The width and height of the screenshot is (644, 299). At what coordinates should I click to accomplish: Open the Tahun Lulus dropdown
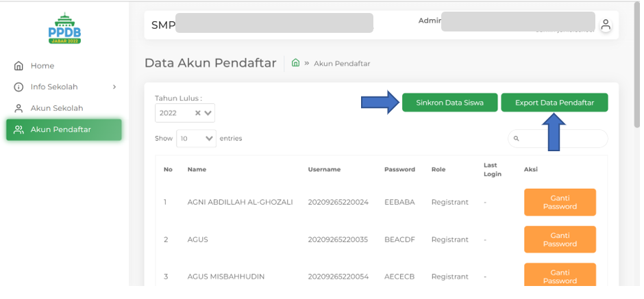208,113
